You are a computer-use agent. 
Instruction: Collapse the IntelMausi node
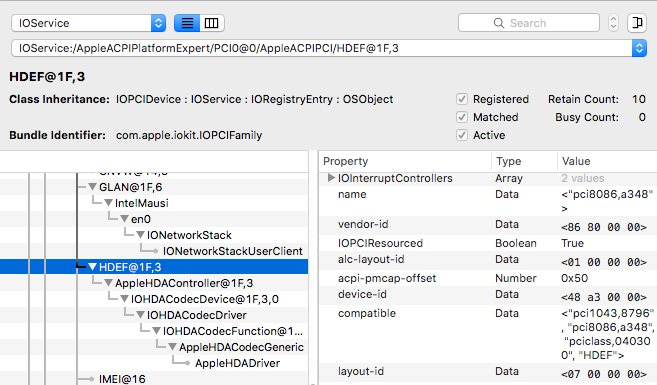tap(109, 203)
